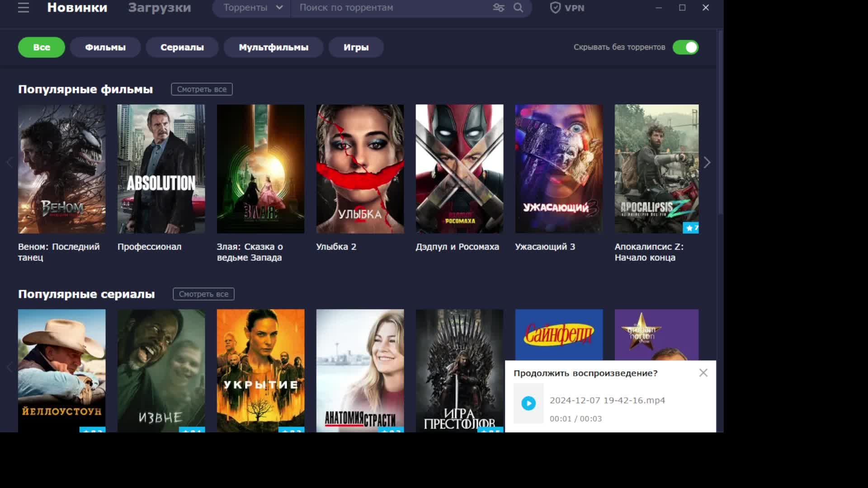Select the Игры category filter
The height and width of the screenshot is (488, 868).
click(x=356, y=47)
